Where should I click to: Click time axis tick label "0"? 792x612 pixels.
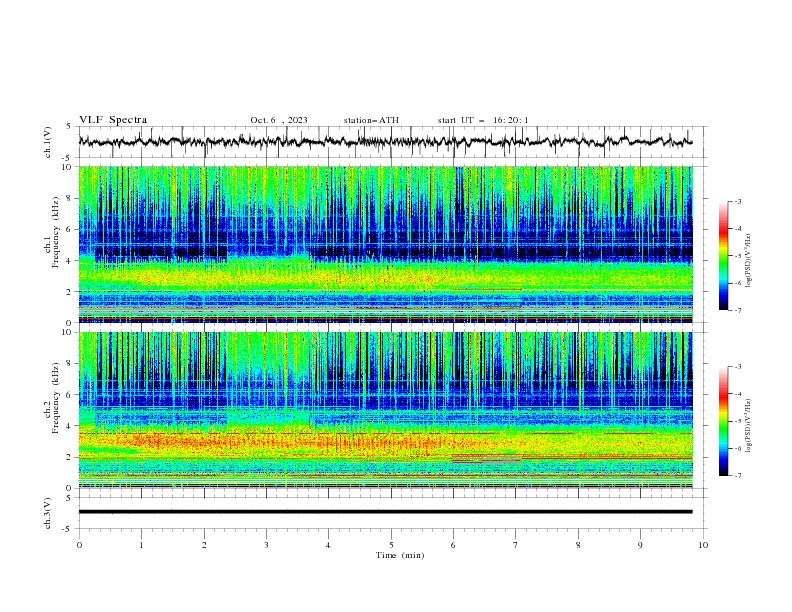(79, 545)
